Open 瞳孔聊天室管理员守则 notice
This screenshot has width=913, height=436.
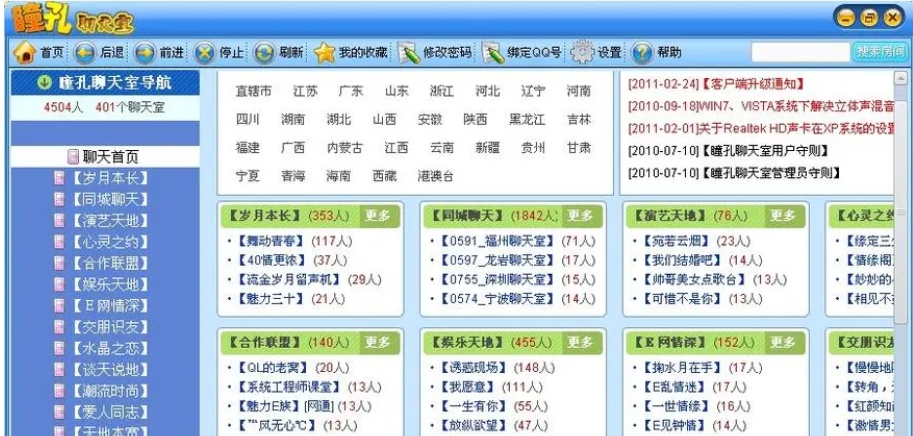pyautogui.click(x=734, y=173)
